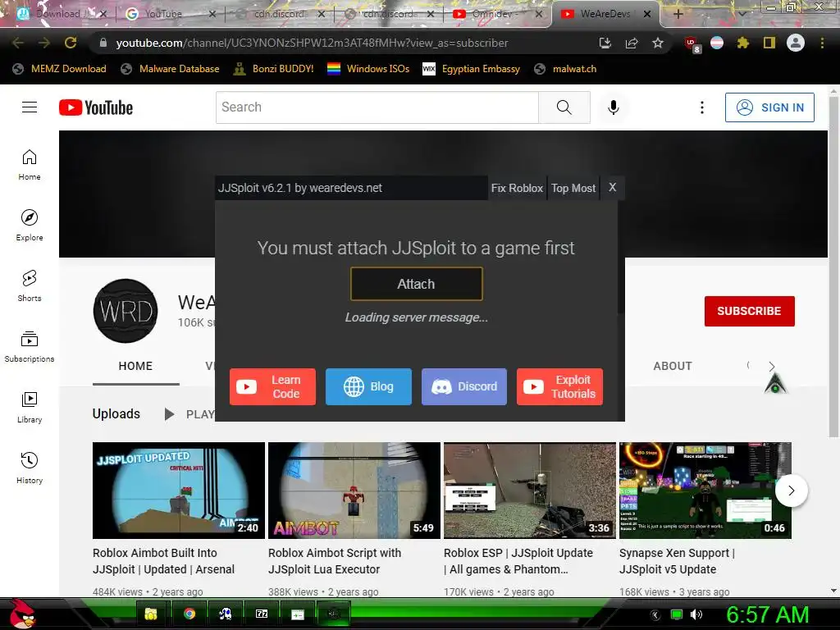Click the YouTube search input field
The height and width of the screenshot is (630, 840).
[x=377, y=107]
